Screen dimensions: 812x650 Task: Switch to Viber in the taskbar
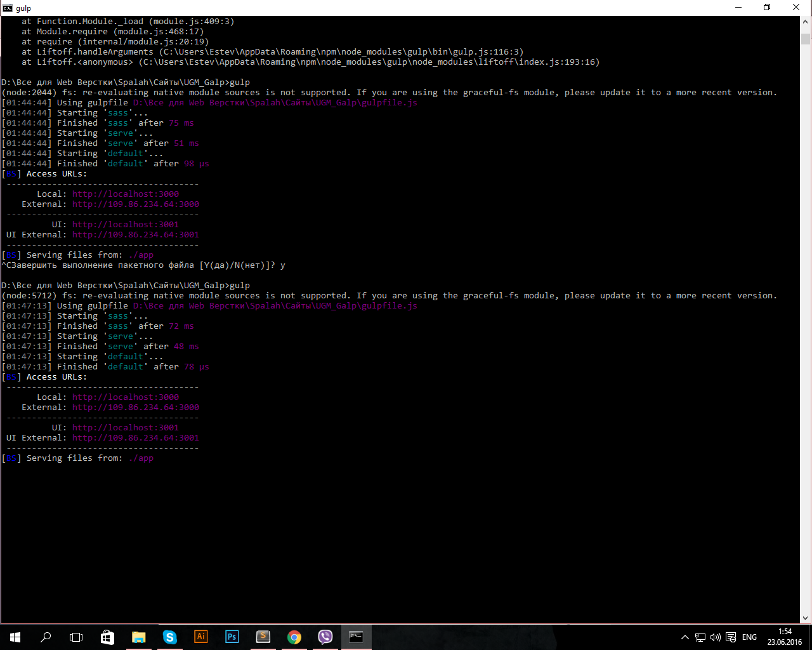coord(325,637)
